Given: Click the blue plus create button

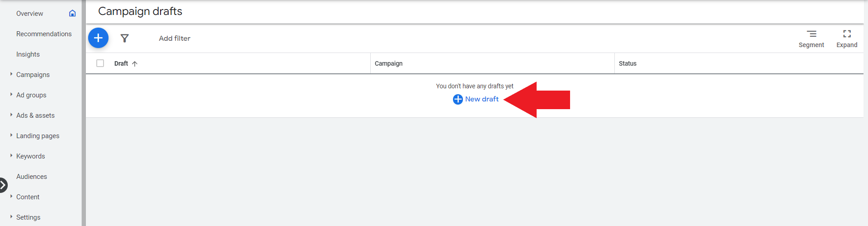Looking at the screenshot, I should pos(98,38).
